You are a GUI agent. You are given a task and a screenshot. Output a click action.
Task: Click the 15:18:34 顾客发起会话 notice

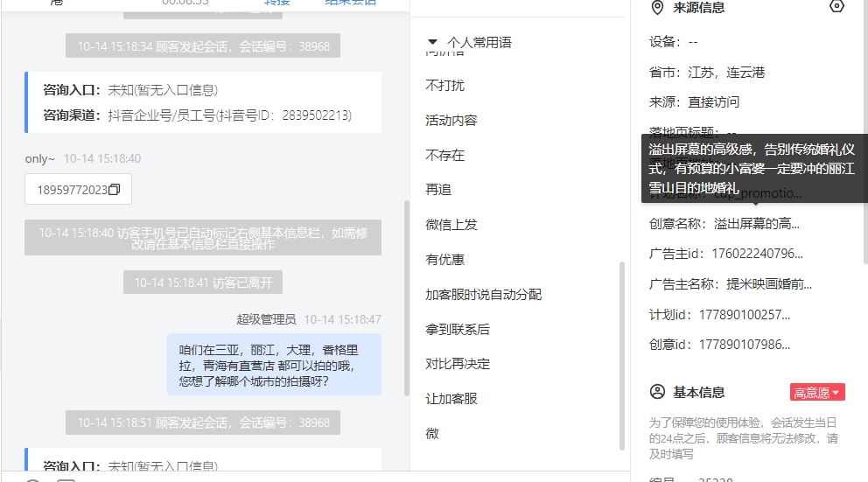click(x=203, y=46)
